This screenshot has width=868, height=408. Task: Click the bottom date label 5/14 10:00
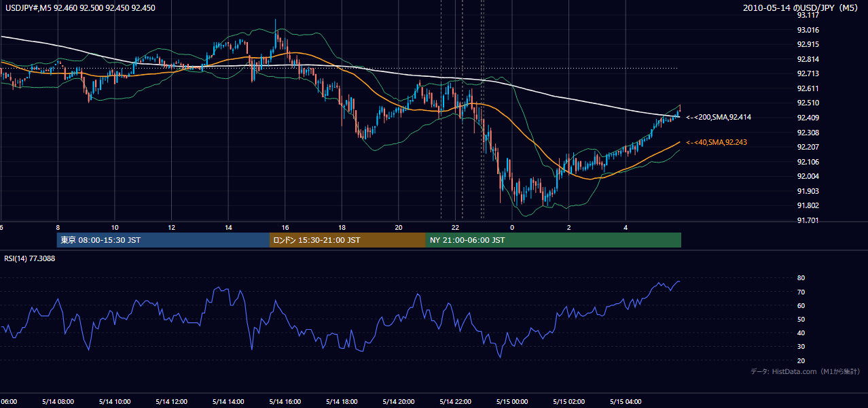[x=114, y=402]
